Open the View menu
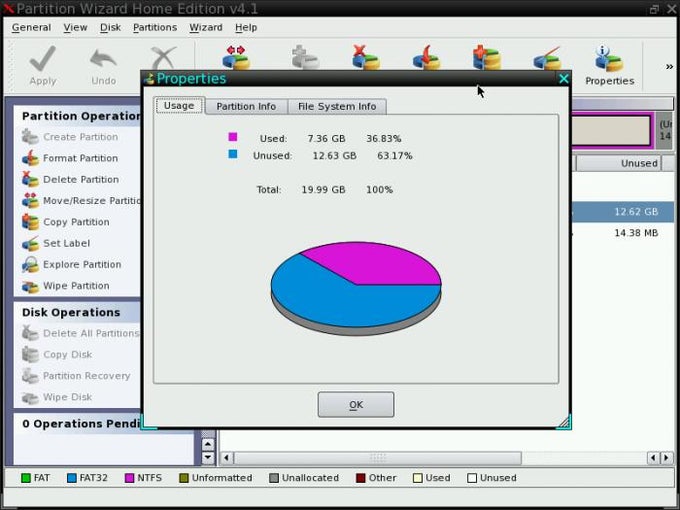 tap(75, 27)
